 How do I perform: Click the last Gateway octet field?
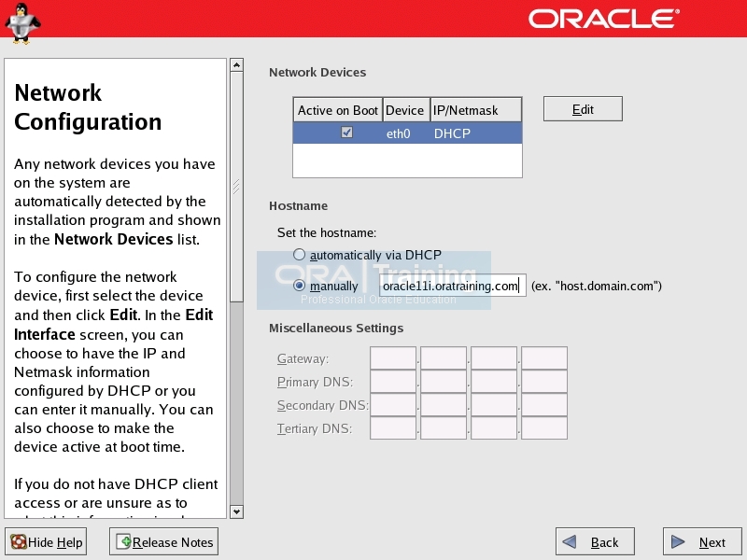point(544,358)
